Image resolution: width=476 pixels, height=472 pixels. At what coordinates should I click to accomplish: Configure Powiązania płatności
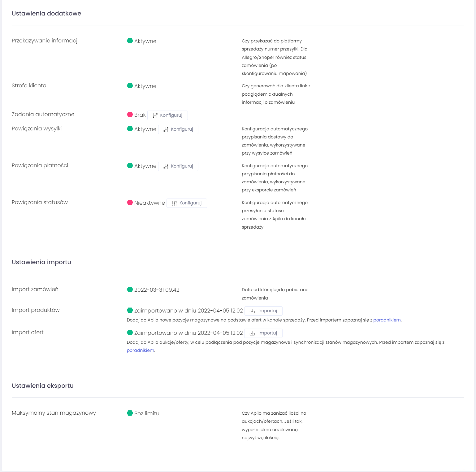[x=178, y=166]
